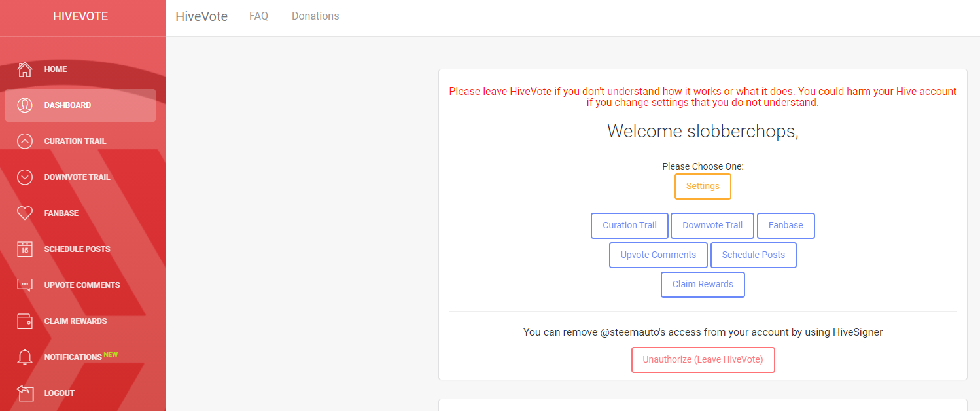The image size is (980, 411).
Task: Go to CURATION TRAIL in sidebar
Action: (80, 141)
